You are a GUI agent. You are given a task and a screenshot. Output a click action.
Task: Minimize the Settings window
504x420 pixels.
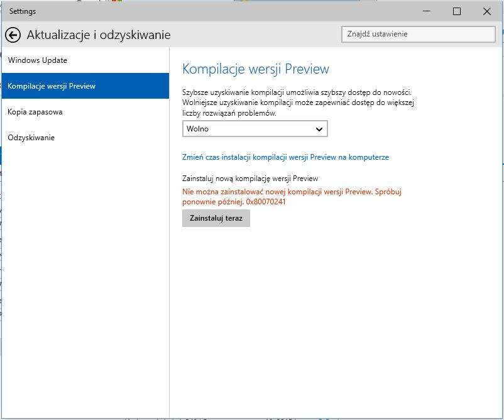427,11
